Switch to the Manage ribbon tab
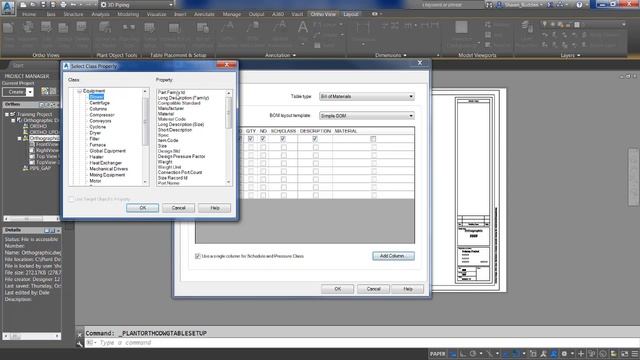This screenshot has height=360, width=640. tap(232, 14)
